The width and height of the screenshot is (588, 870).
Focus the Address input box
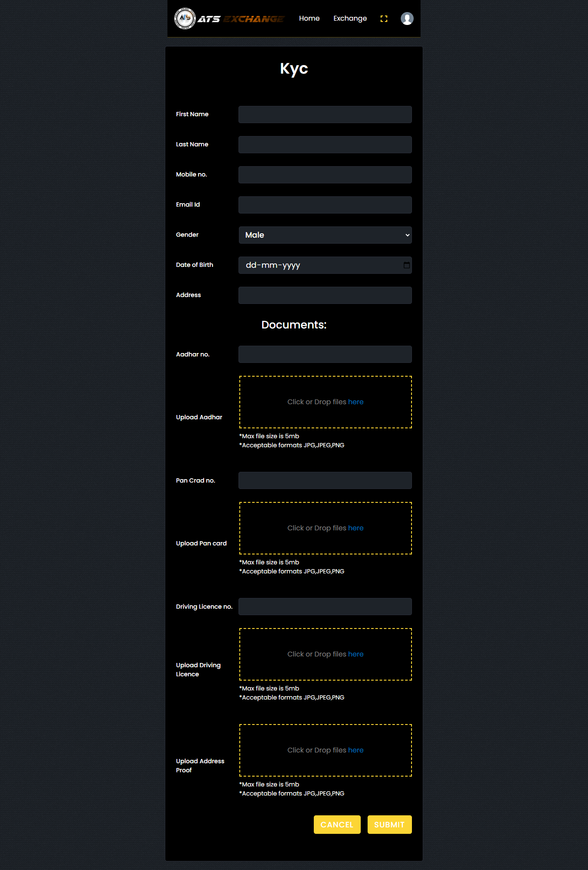[325, 295]
